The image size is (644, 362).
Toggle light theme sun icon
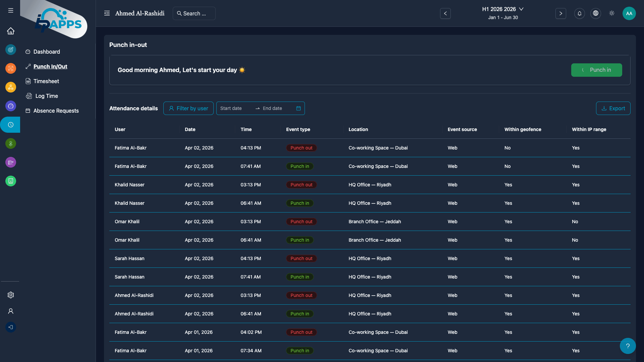[612, 13]
